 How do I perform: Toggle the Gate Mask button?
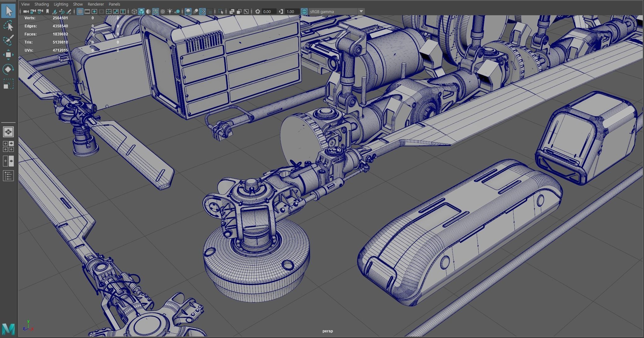click(x=101, y=12)
